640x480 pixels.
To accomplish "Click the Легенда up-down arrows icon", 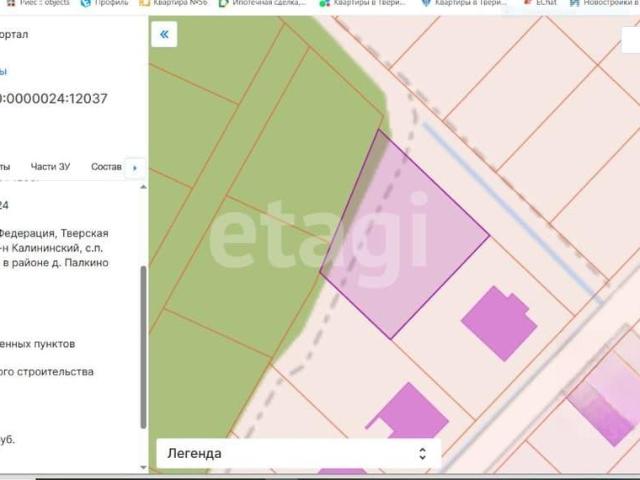I will 422,453.
